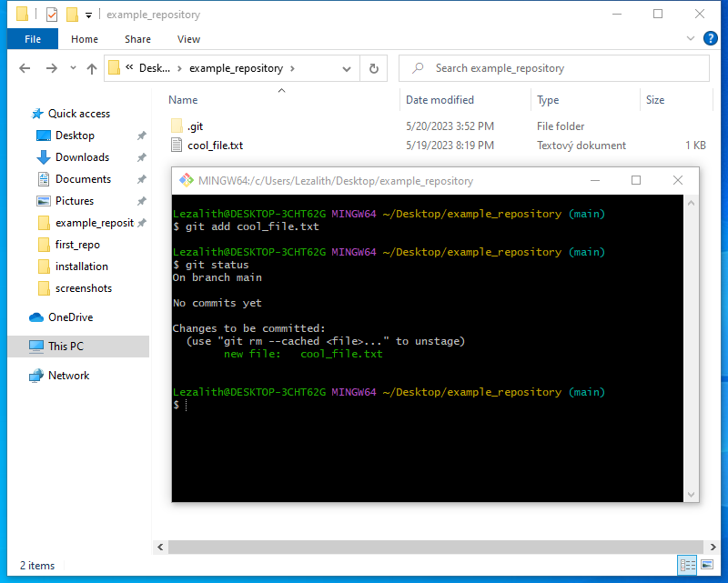728x583 pixels.
Task: Open Help with the question mark icon
Action: (x=711, y=38)
